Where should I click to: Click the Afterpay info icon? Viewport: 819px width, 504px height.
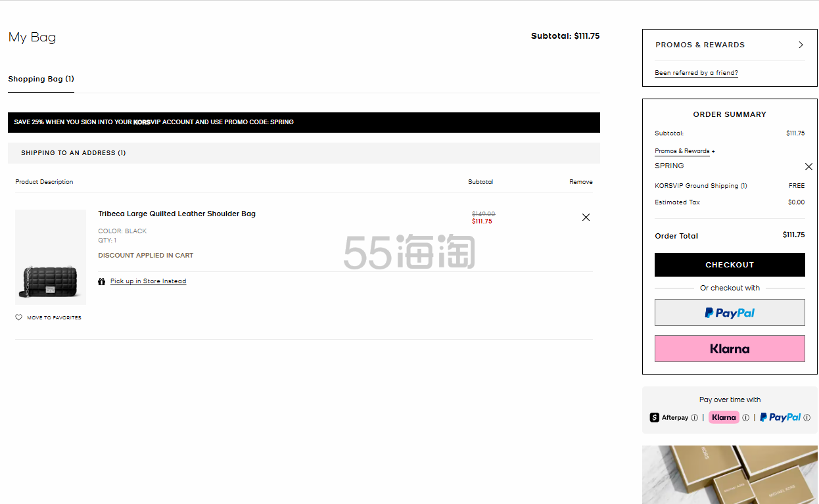coord(694,418)
